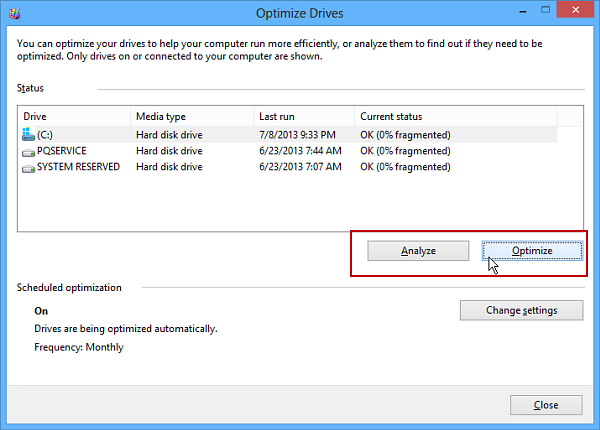Sort by the Last run column header
This screenshot has width=600, height=430.
tap(304, 116)
